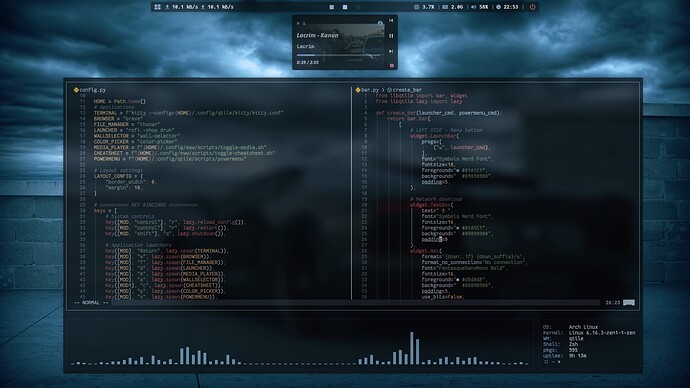The height and width of the screenshot is (388, 690).
Task: Click the -- NORMAL -- mode indicator
Action: tap(91, 303)
